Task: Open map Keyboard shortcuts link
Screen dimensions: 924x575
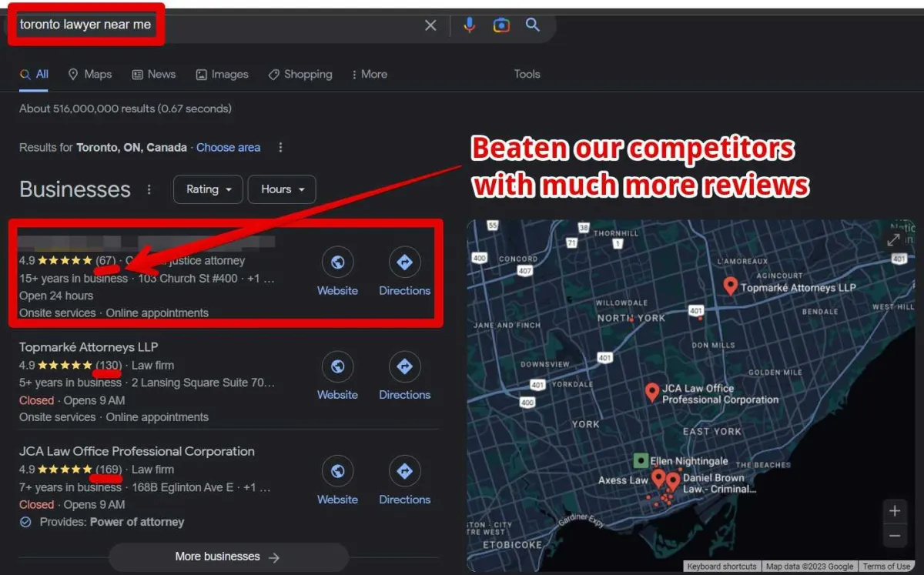Action: point(721,567)
